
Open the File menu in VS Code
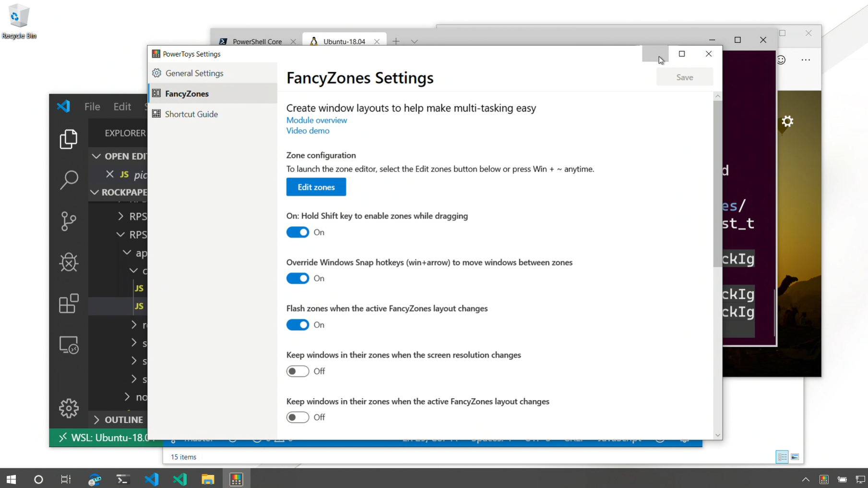pos(92,107)
